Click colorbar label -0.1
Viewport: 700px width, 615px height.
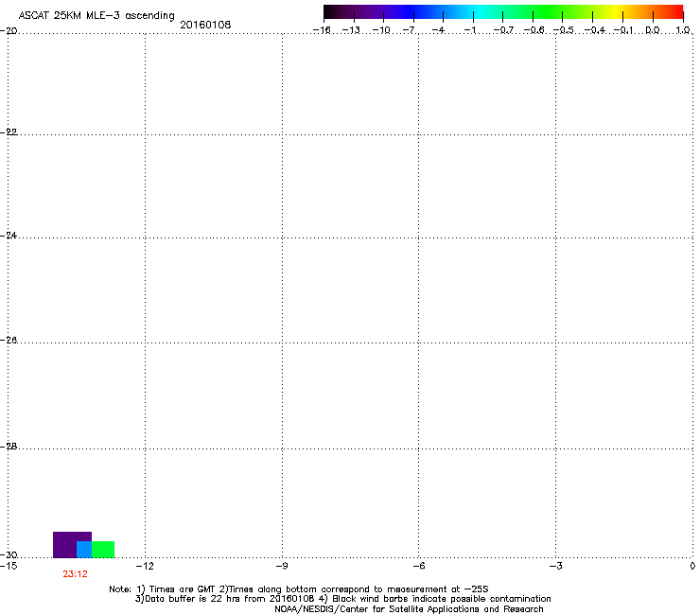click(623, 30)
